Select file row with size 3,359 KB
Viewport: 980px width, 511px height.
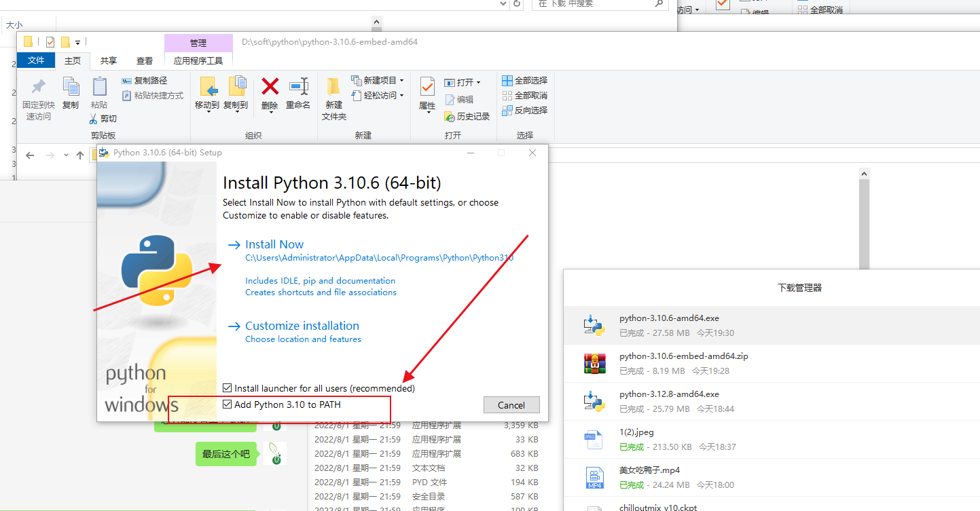pyautogui.click(x=427, y=426)
